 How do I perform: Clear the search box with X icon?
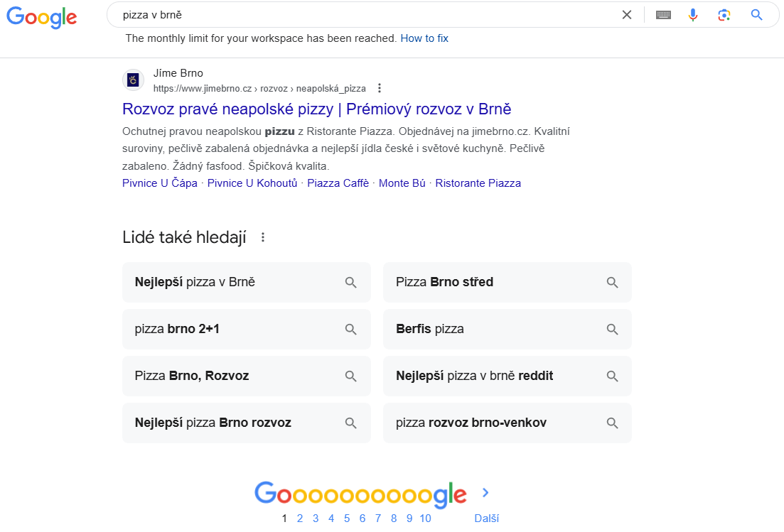pyautogui.click(x=626, y=15)
